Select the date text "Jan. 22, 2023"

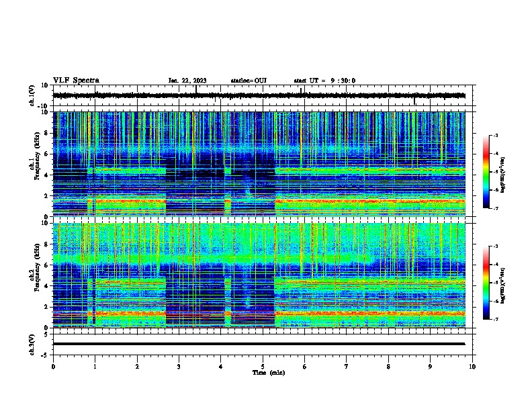tap(187, 81)
